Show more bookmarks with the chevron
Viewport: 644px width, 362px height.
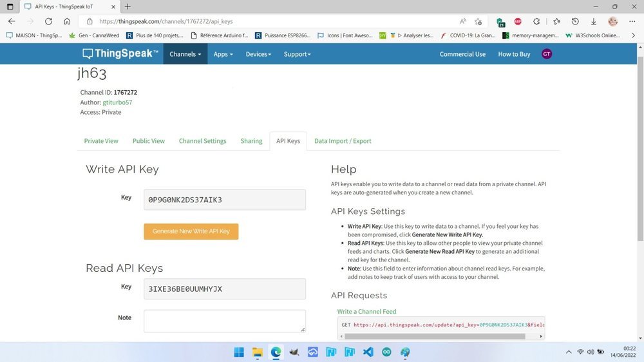(633, 35)
